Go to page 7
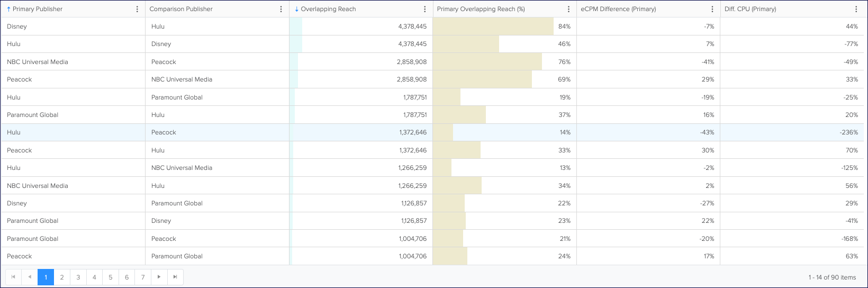This screenshot has height=288, width=868. 143,277
